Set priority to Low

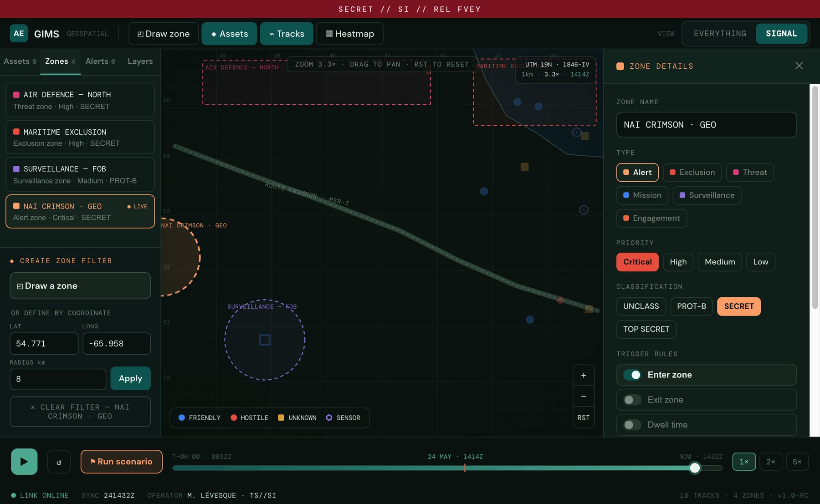pos(761,262)
